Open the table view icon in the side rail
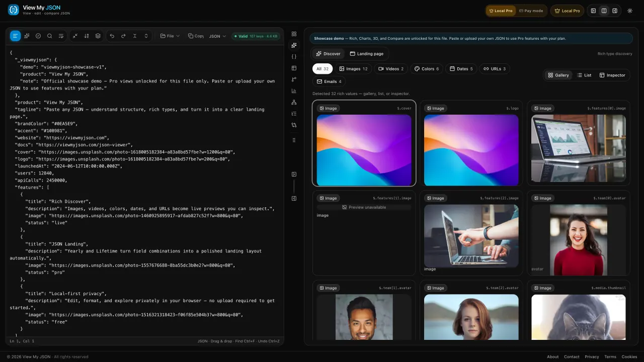 (x=294, y=68)
